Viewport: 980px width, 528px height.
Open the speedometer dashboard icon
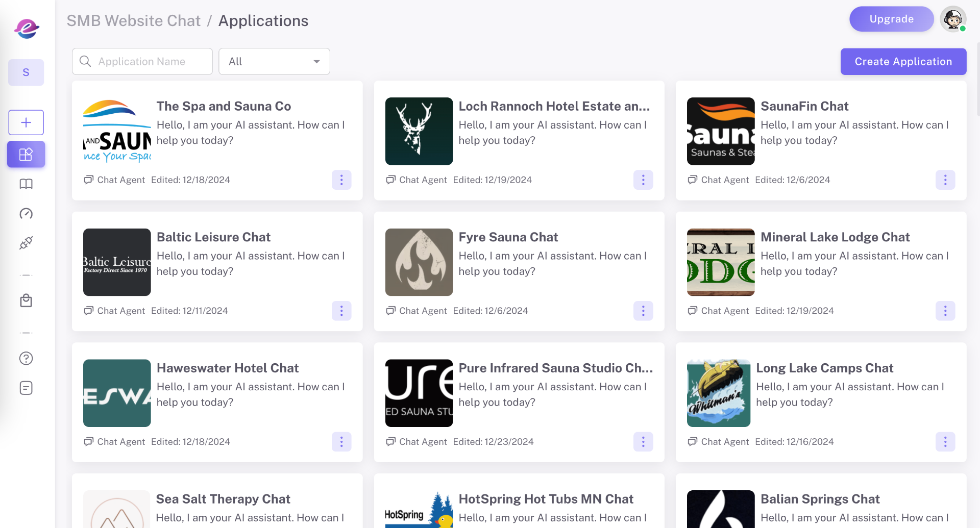[x=26, y=214]
